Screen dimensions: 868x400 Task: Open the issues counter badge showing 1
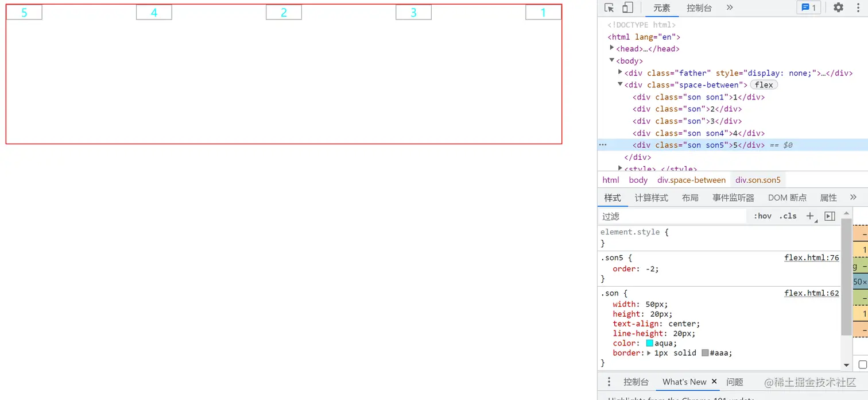coord(809,7)
